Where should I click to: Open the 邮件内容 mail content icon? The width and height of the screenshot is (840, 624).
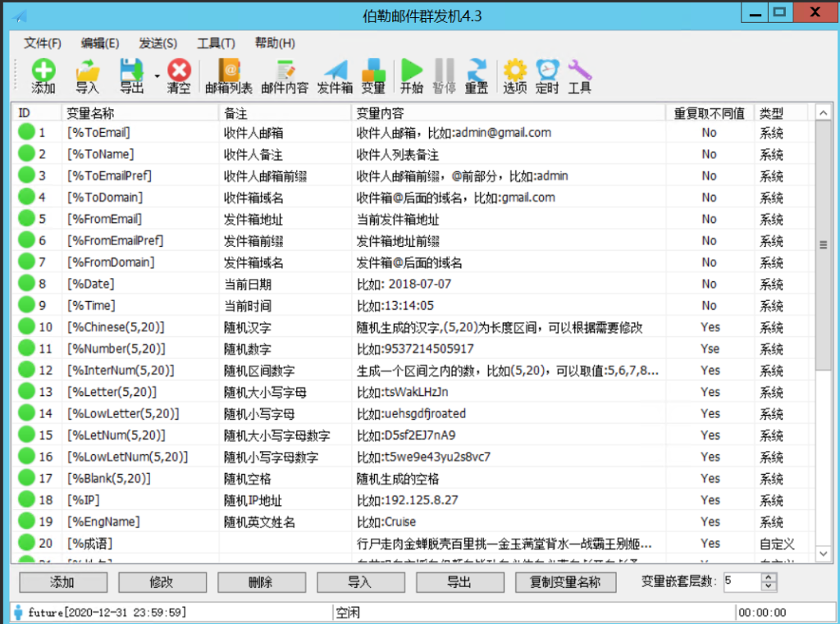285,76
